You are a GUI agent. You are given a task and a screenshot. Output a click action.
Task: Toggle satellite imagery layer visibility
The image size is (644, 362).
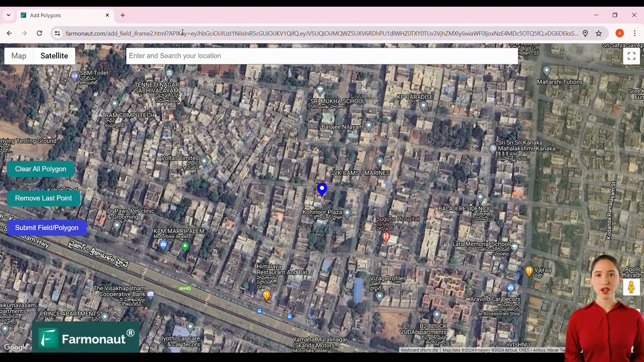pyautogui.click(x=54, y=56)
